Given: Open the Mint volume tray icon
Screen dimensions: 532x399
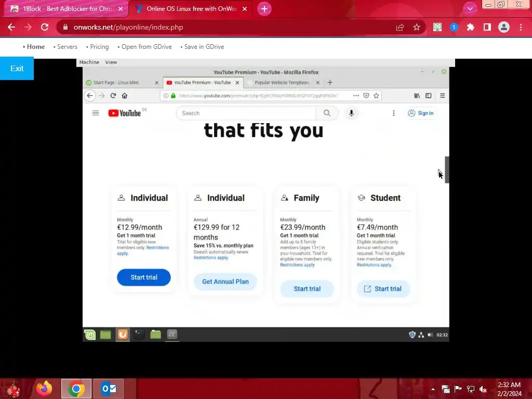Looking at the screenshot, I should tap(430, 335).
